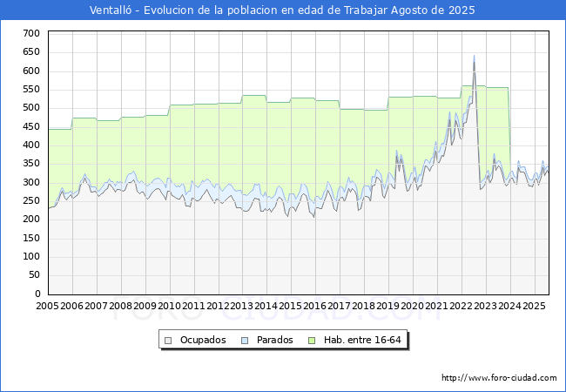The height and width of the screenshot is (392, 566).
Task: Click the 2005 label on x-axis
Action: (x=47, y=306)
